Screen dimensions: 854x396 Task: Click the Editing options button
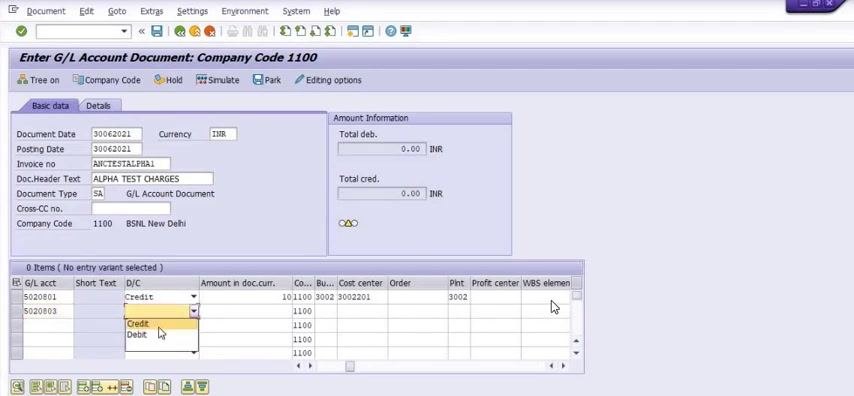328,80
